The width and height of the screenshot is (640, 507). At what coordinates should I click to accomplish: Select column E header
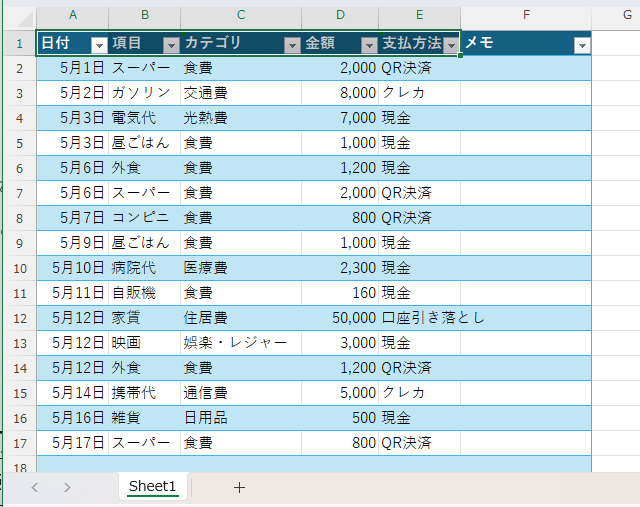(x=420, y=15)
